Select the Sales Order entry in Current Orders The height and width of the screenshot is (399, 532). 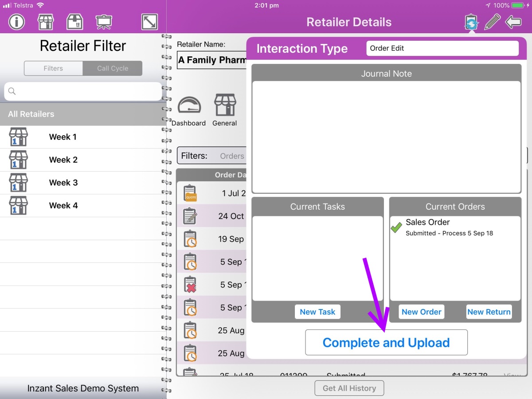click(x=455, y=227)
